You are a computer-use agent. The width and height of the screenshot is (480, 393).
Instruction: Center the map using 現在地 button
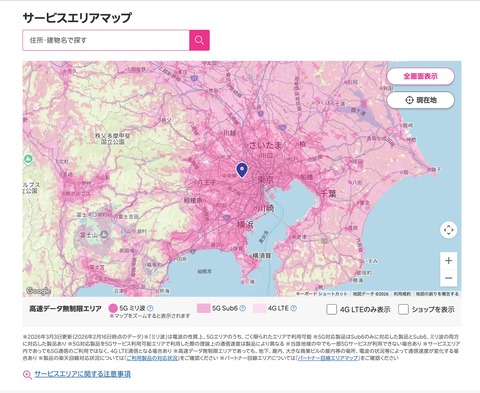point(420,100)
